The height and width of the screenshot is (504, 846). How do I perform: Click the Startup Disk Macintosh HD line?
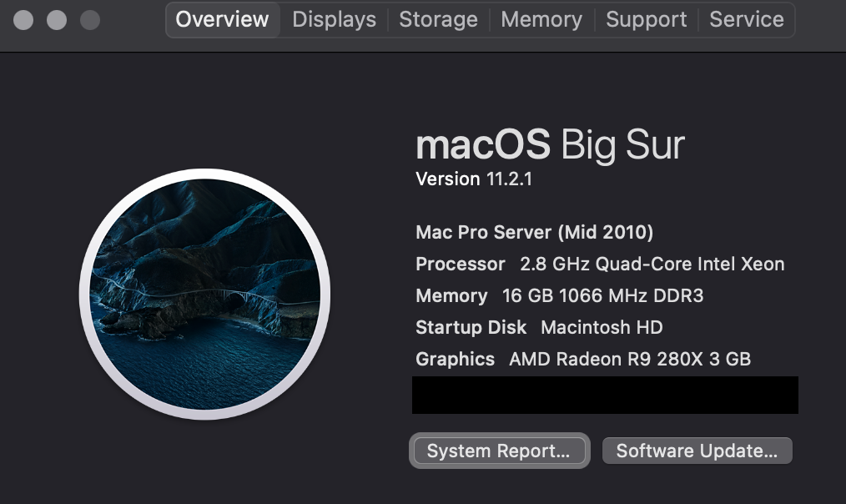[539, 328]
